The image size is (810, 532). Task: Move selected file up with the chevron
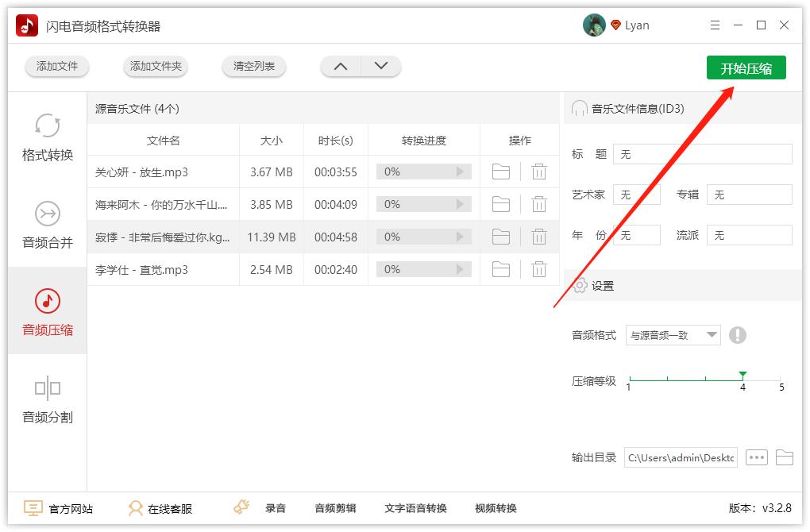pos(341,66)
